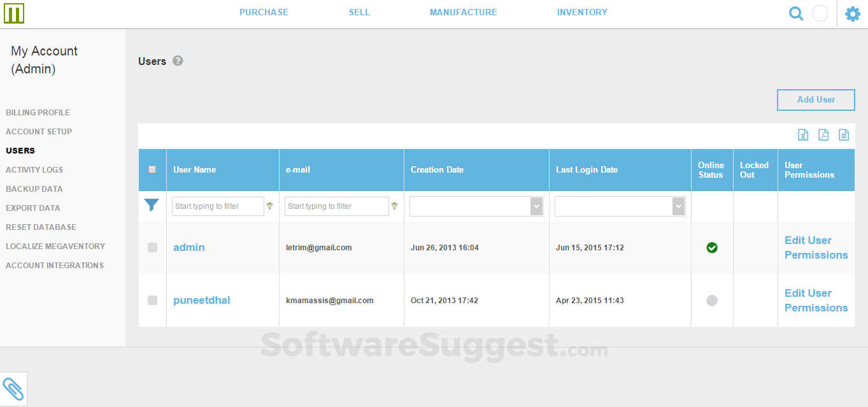Click the User Name filter input

coord(218,206)
